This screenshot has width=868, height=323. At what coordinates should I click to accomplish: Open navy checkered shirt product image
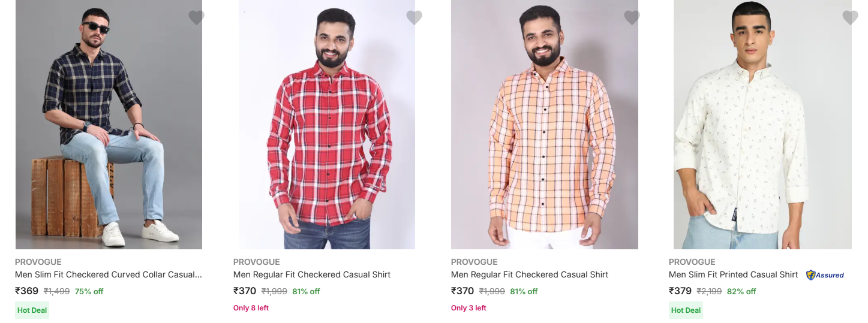[109, 125]
